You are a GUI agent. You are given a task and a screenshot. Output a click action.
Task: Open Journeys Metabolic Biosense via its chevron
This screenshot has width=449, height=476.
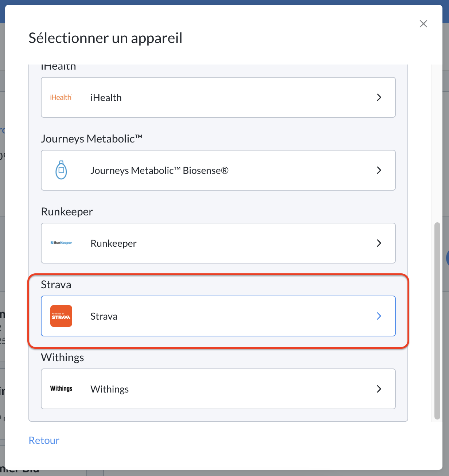tap(379, 170)
